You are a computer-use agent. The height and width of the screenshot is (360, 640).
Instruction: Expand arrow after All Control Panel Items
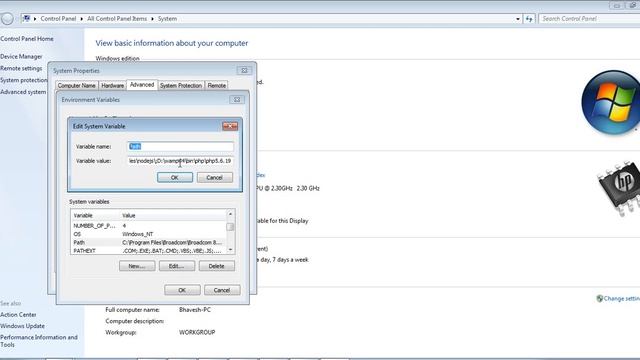tap(152, 19)
